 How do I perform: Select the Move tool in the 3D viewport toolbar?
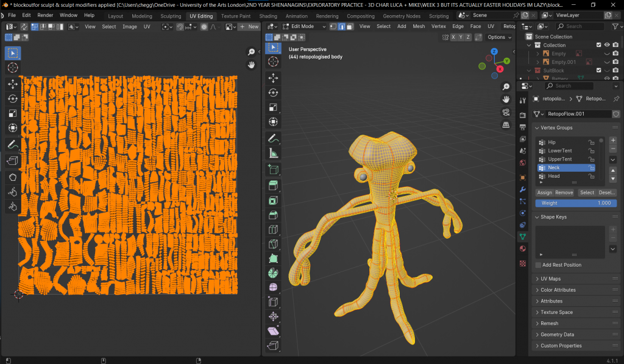(x=274, y=77)
